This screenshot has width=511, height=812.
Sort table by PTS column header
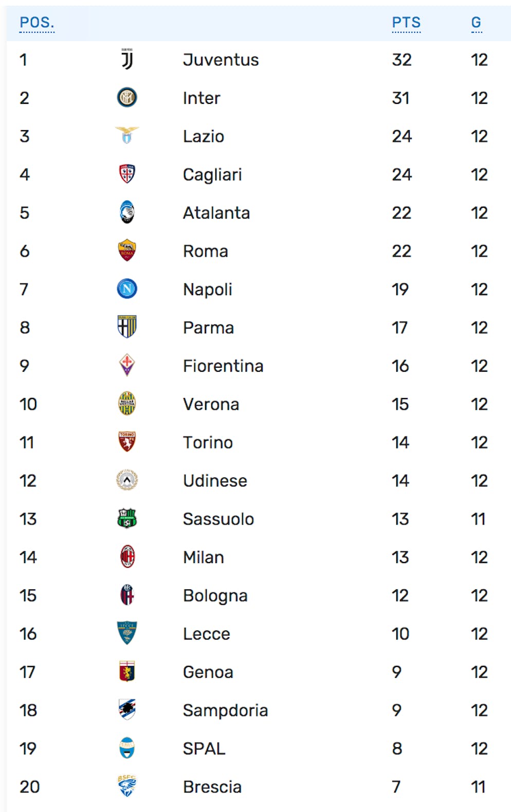(406, 23)
